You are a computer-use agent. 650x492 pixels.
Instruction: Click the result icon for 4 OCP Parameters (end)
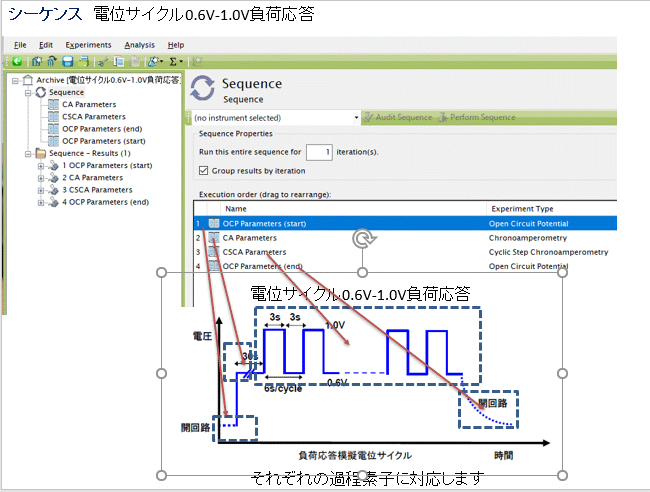[53, 202]
